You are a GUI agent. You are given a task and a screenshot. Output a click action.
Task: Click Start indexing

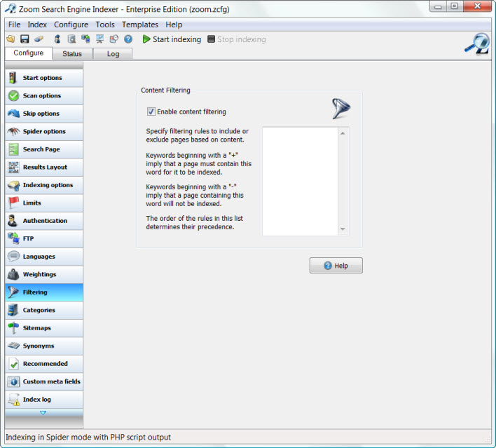point(172,39)
